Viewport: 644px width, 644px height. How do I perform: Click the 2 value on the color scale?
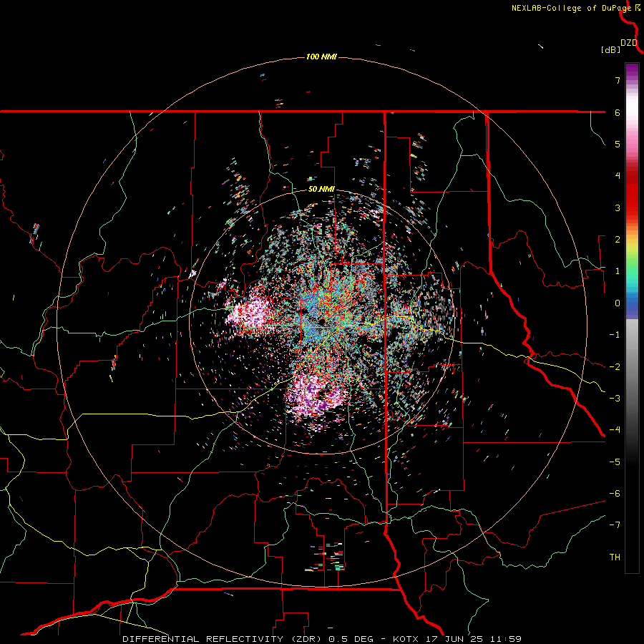(618, 240)
